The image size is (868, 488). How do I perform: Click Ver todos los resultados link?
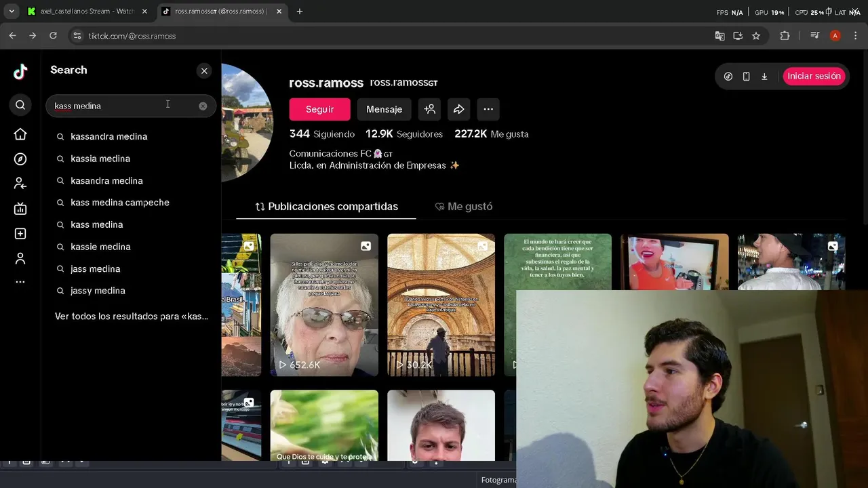132,317
